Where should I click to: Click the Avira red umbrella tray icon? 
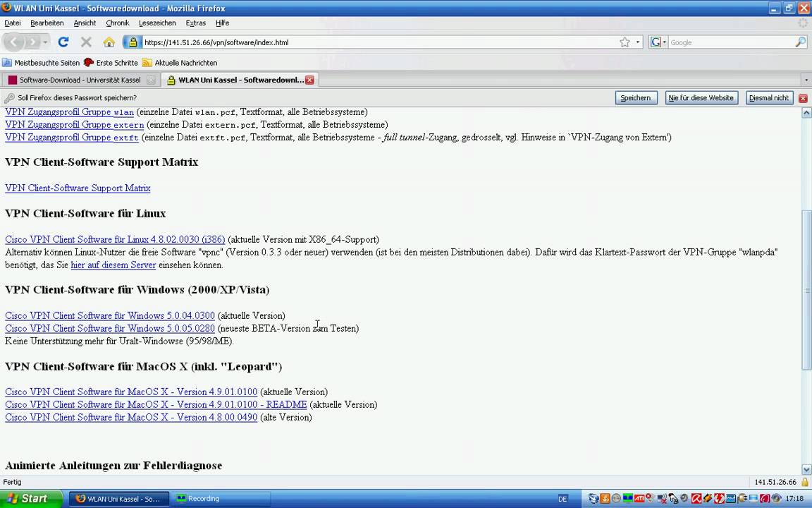(696, 499)
